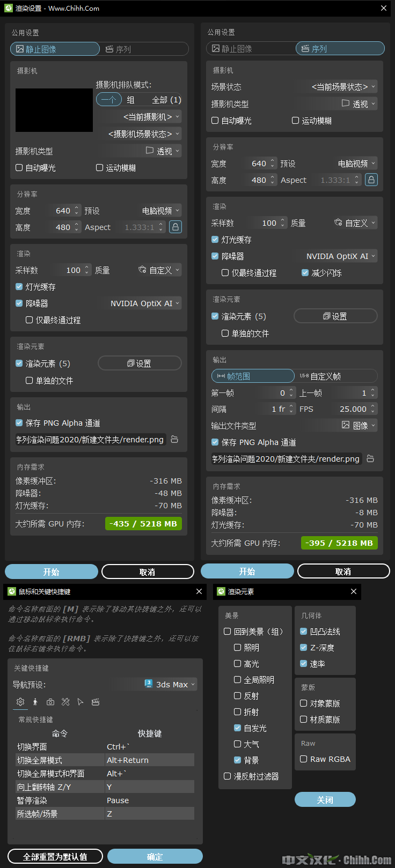Image resolution: width=395 pixels, height=868 pixels.
Task: Close the mouse and keyboard shortcuts dialog
Action: pyautogui.click(x=199, y=591)
